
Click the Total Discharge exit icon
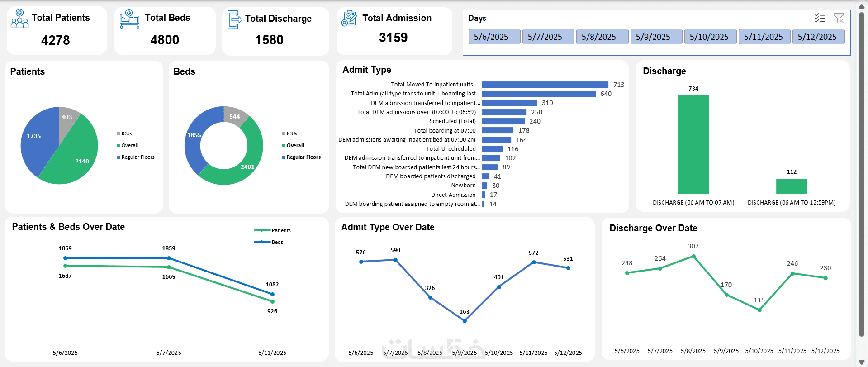point(234,19)
